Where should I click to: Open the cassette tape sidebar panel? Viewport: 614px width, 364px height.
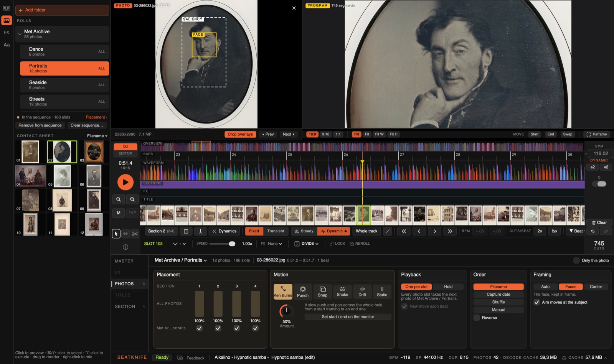7,8
